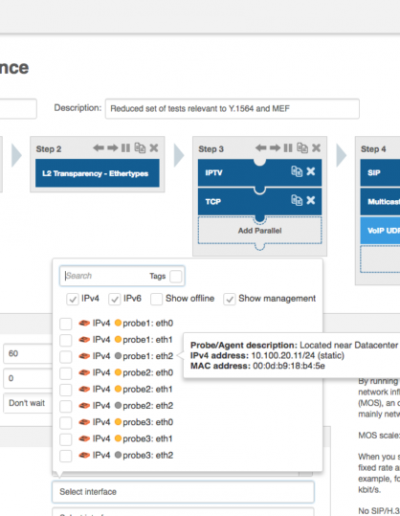This screenshot has height=516, width=400.
Task: Remove the TCP test block
Action: pos(311,200)
